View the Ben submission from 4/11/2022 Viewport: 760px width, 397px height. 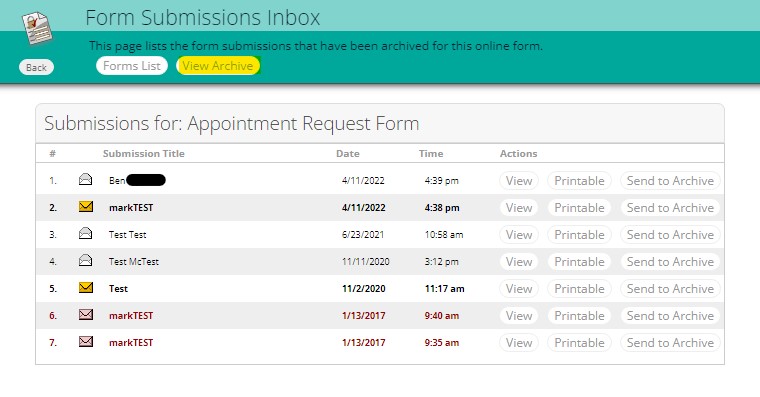click(x=519, y=181)
